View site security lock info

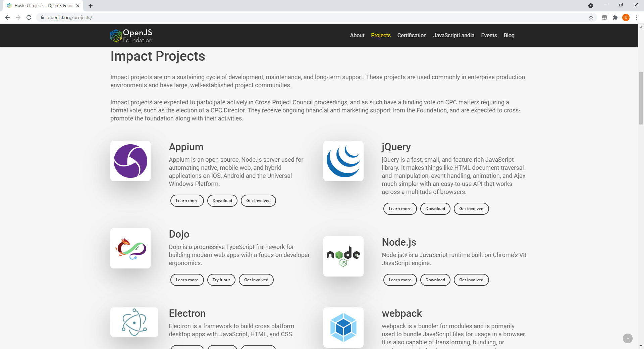pos(42,17)
